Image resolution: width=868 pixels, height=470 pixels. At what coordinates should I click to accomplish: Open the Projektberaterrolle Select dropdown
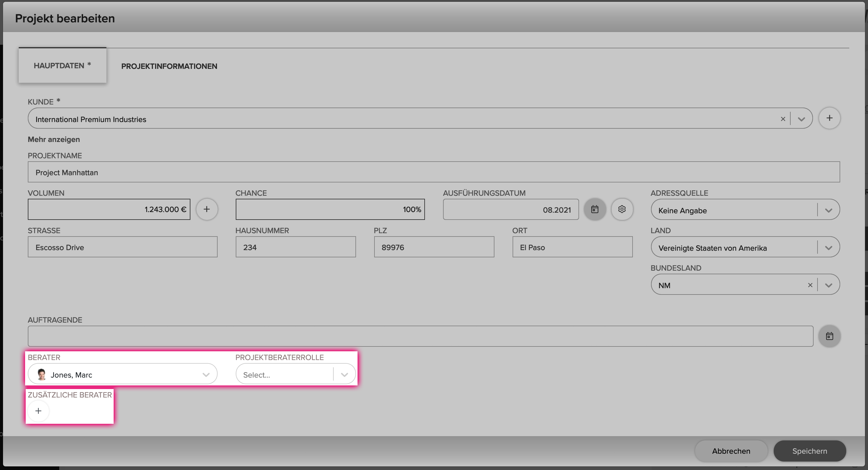click(x=296, y=374)
